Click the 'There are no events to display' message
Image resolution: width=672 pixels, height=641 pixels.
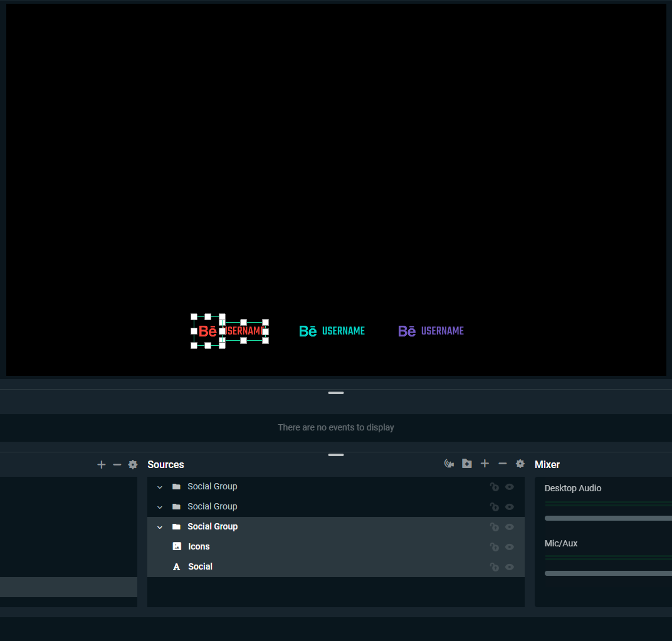click(336, 427)
